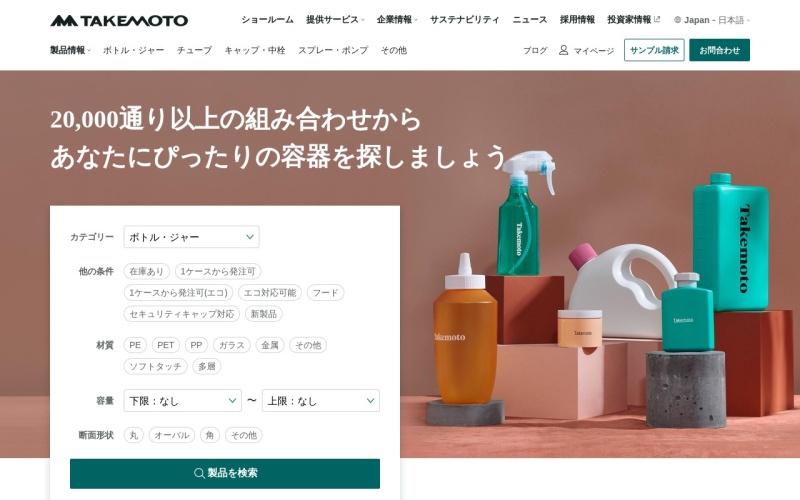
Task: Open the 上限：なし capacity dropdown
Action: 321,401
